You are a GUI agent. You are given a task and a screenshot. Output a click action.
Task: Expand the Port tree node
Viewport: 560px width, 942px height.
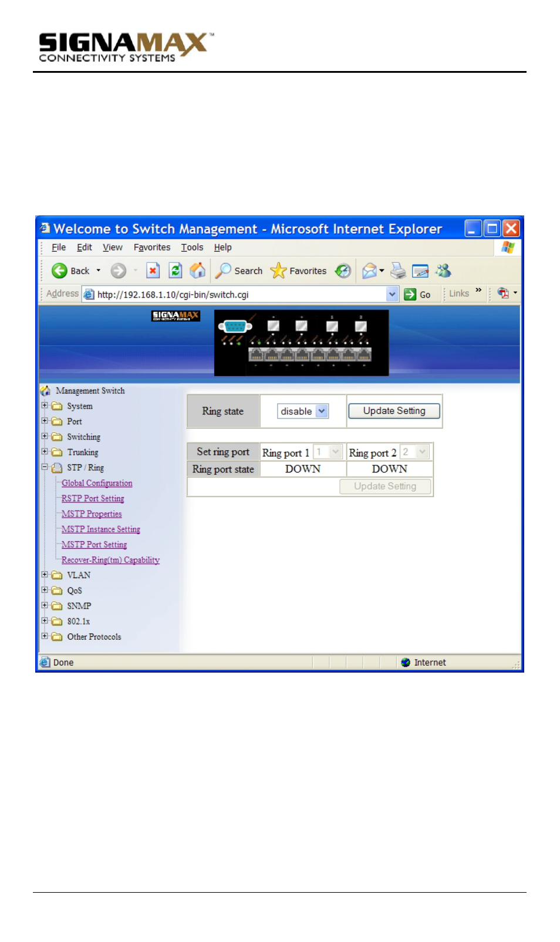click(x=45, y=421)
